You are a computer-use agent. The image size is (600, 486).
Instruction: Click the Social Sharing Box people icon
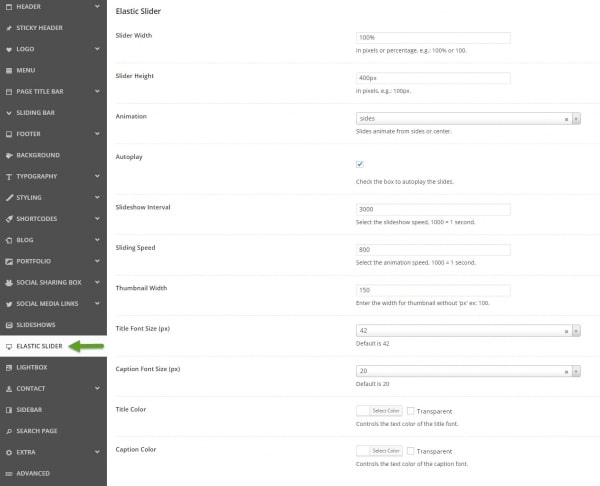click(9, 282)
